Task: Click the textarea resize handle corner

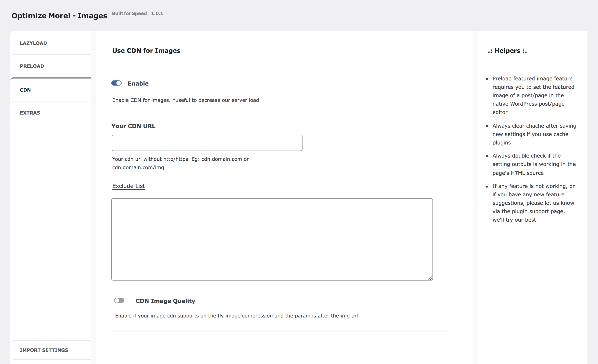Action: pos(430,278)
